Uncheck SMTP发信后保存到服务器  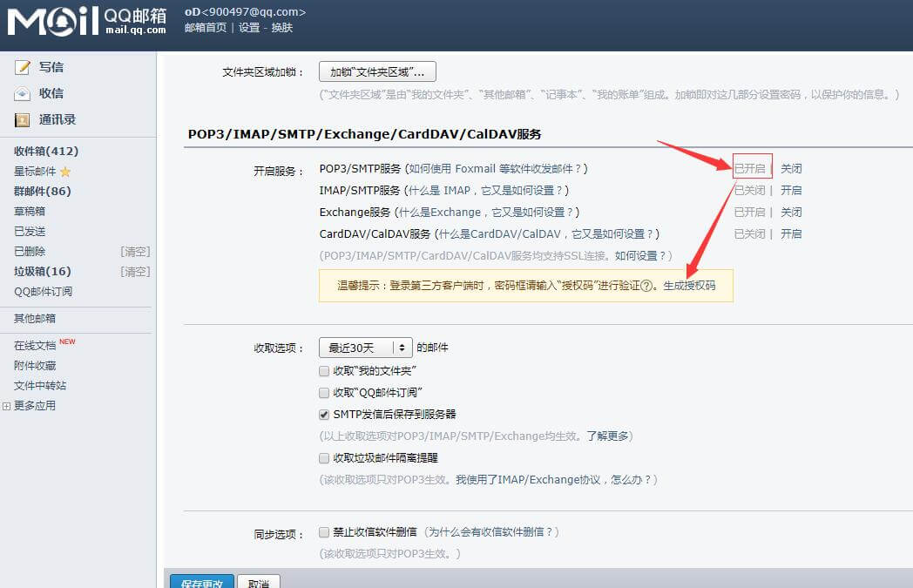(x=325, y=415)
